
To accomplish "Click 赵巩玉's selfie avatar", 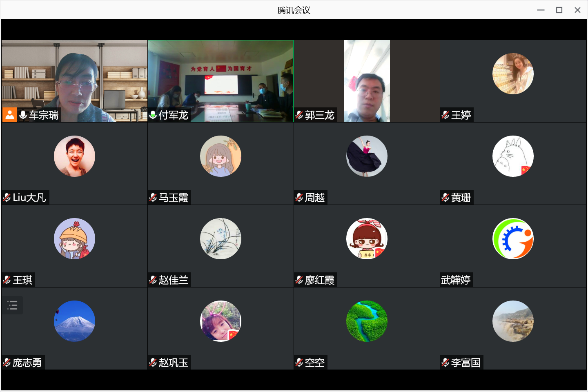I will (x=220, y=321).
